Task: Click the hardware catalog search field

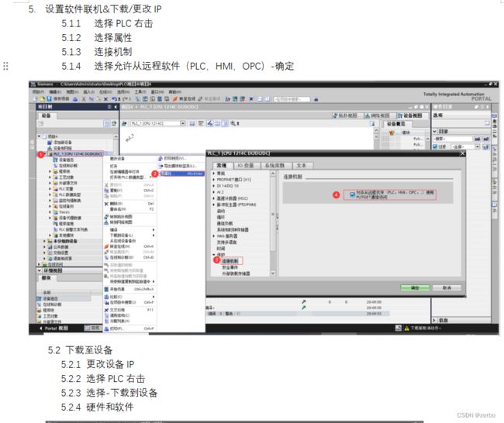Action: tap(453, 139)
